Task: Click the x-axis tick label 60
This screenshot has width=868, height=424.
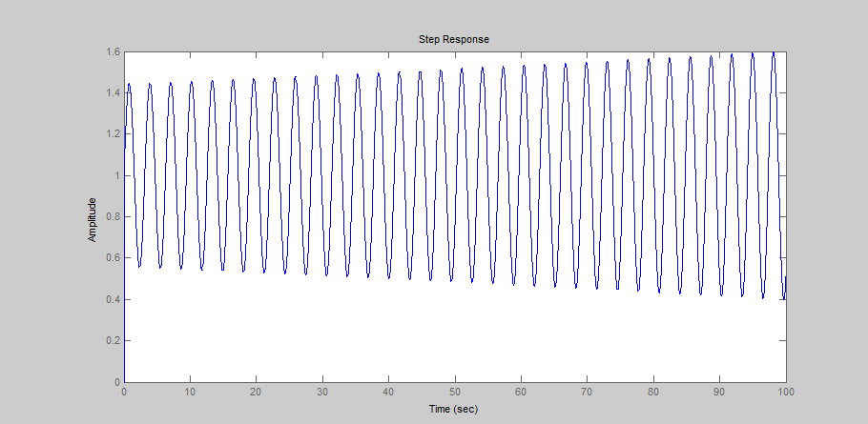Action: (521, 392)
